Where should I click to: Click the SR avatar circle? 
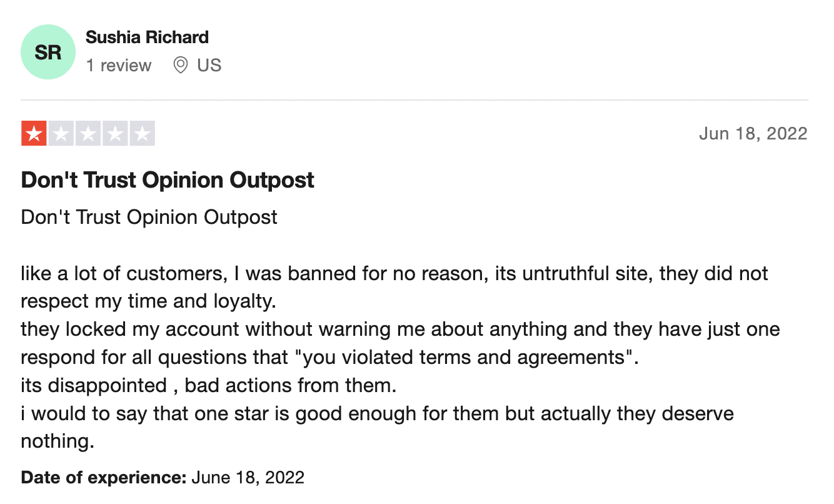pos(48,52)
